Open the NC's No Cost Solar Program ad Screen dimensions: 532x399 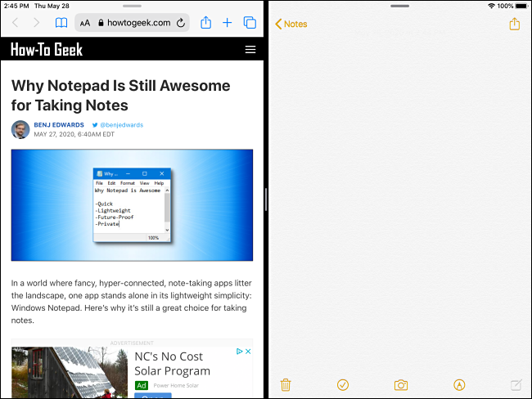(173, 364)
